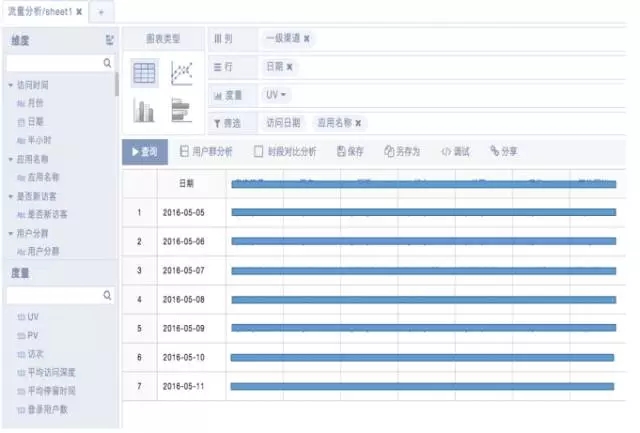
Task: Select the line chart type icon
Action: (x=181, y=73)
